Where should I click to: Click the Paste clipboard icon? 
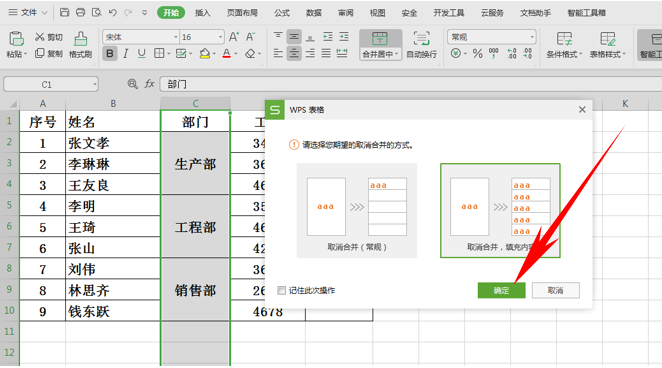point(16,39)
